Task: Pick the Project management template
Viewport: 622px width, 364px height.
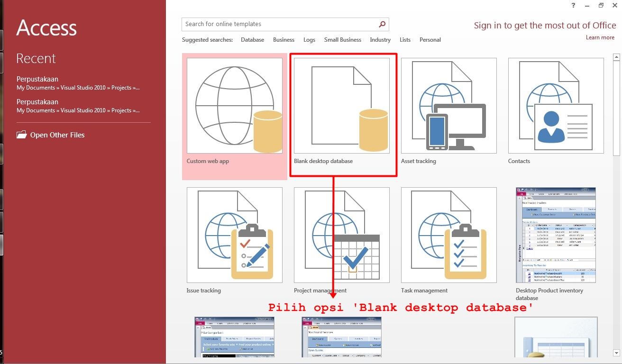Action: coord(341,235)
